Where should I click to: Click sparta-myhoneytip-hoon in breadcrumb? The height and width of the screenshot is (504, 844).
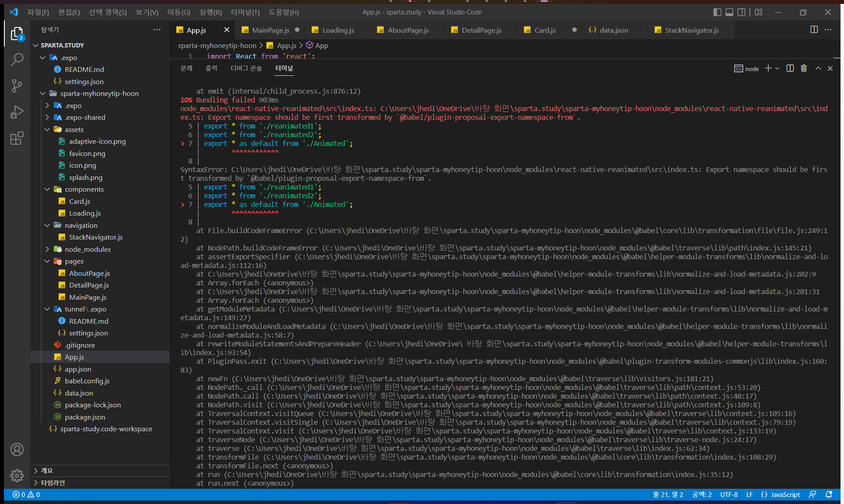tap(217, 45)
